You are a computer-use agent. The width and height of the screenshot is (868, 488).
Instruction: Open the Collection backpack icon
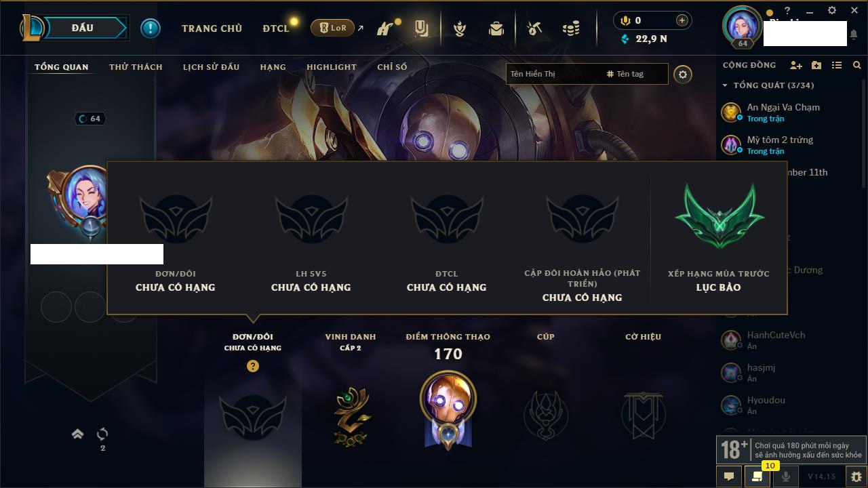pos(496,28)
